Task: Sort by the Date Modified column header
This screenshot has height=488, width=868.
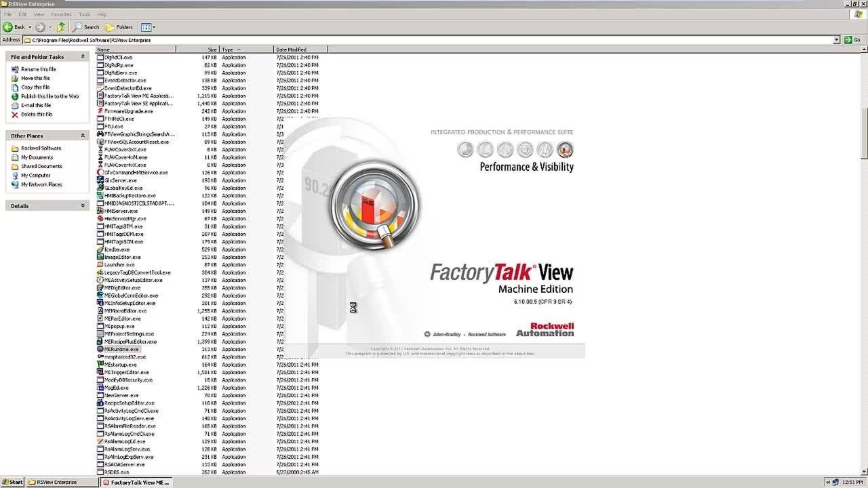Action: point(301,49)
